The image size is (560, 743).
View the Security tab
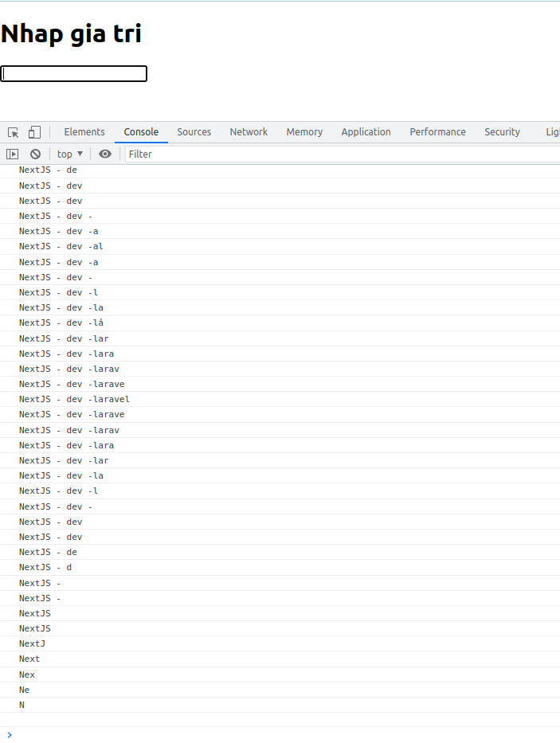[502, 132]
